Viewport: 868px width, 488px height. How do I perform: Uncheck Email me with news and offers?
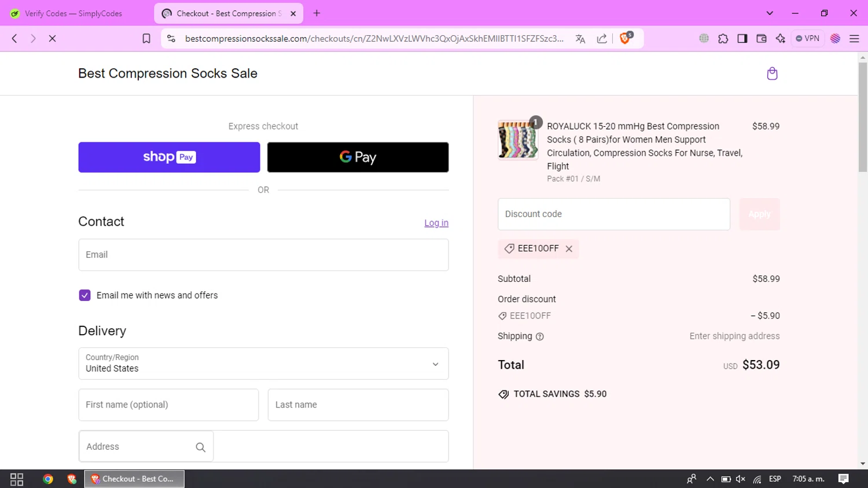(x=84, y=295)
